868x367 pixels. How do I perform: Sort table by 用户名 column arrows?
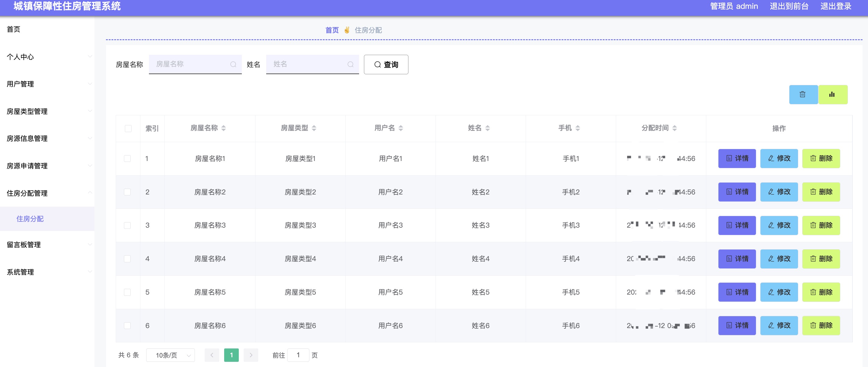click(x=400, y=128)
